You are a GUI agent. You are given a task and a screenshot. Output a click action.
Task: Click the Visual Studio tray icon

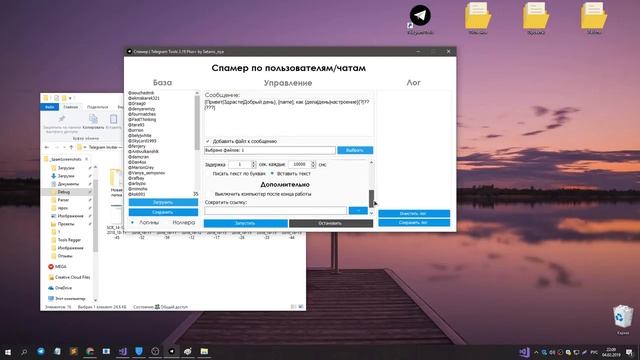click(524, 351)
